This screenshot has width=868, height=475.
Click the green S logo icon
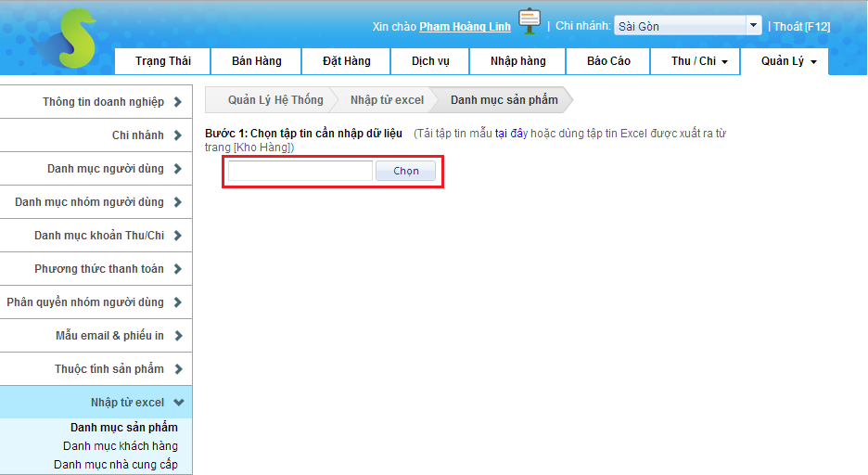click(x=67, y=39)
